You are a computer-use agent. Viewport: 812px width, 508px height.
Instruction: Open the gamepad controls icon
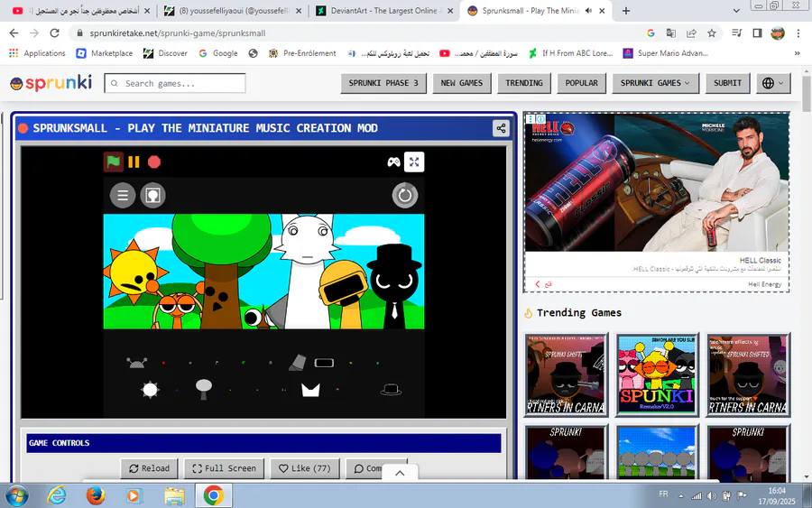coord(393,162)
